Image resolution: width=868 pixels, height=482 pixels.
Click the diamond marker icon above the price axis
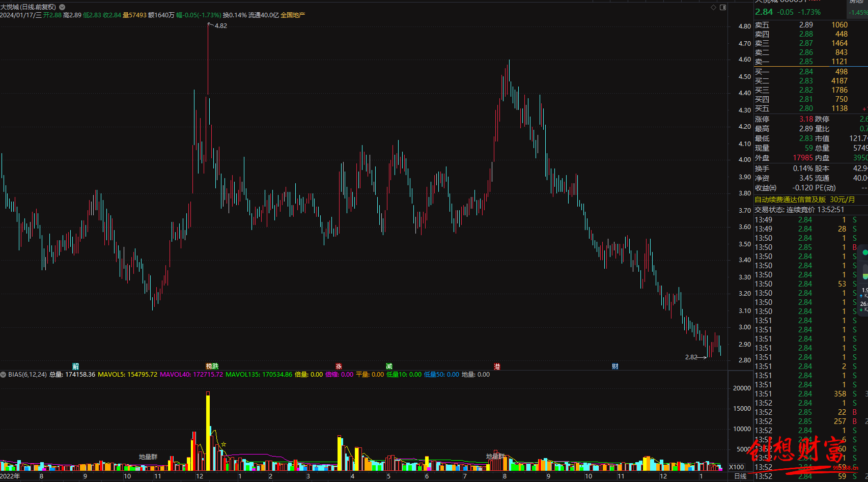[x=713, y=7]
